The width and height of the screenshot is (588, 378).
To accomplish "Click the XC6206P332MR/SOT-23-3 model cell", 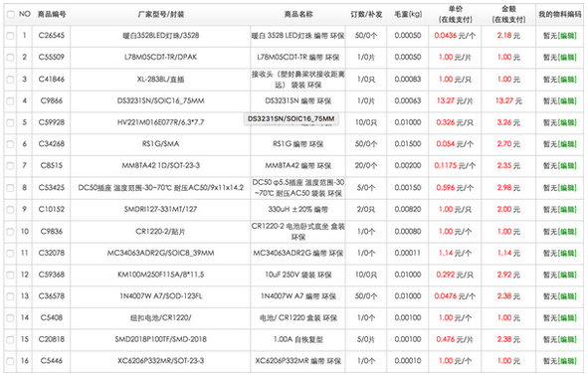I will 161,361.
